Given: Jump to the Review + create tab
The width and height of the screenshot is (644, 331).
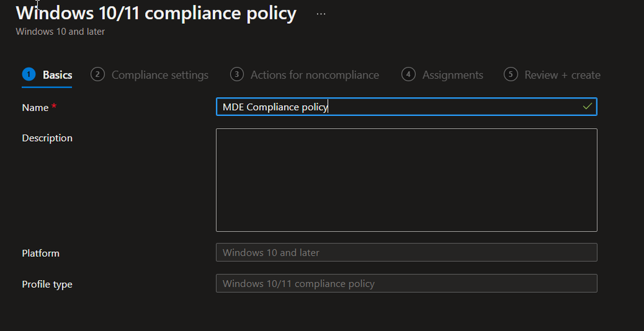Looking at the screenshot, I should pyautogui.click(x=562, y=75).
